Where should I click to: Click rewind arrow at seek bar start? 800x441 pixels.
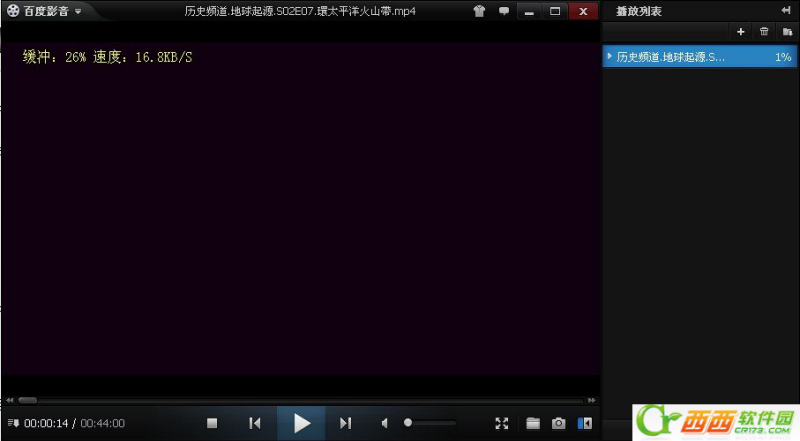[10, 400]
